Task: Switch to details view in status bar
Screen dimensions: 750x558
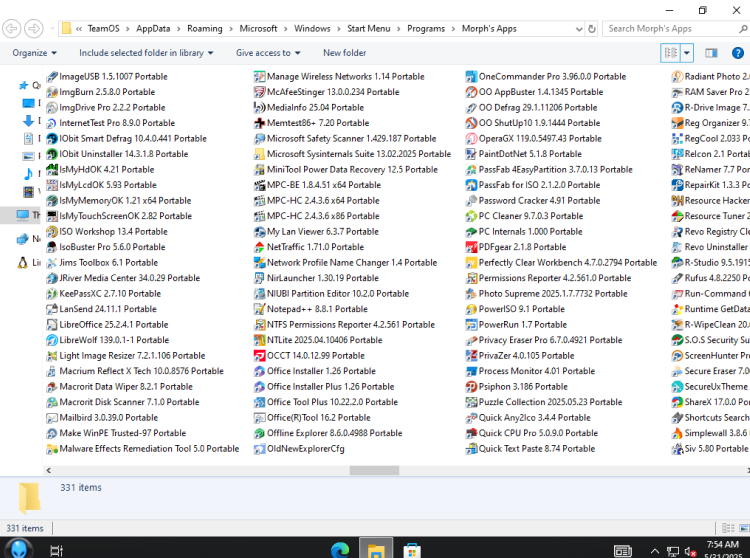Action: (x=728, y=528)
